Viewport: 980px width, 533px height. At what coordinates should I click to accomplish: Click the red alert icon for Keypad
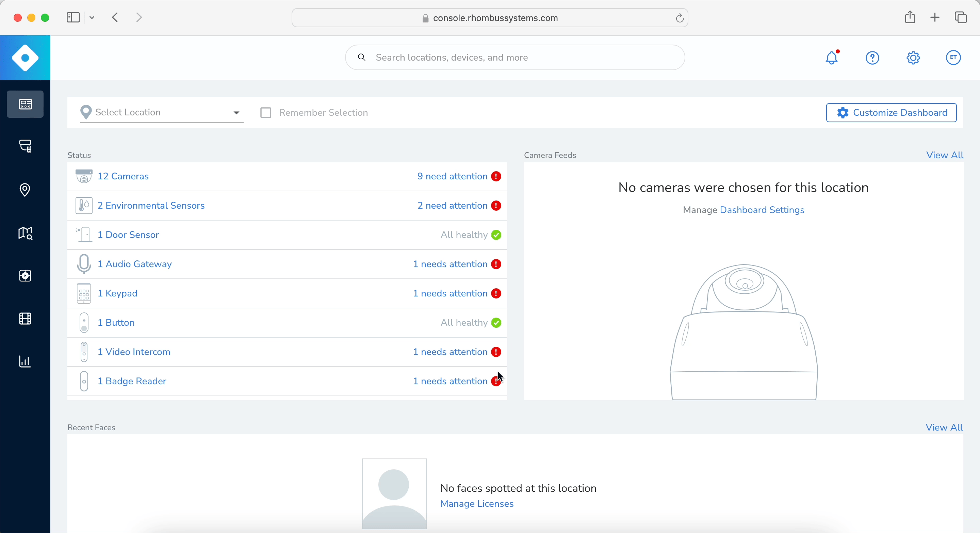tap(496, 293)
